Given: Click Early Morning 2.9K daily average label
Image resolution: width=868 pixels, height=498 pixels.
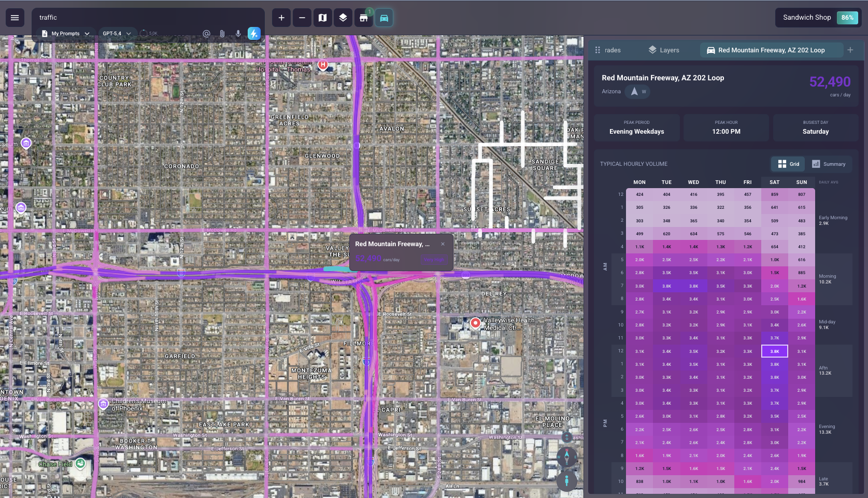Looking at the screenshot, I should (833, 220).
